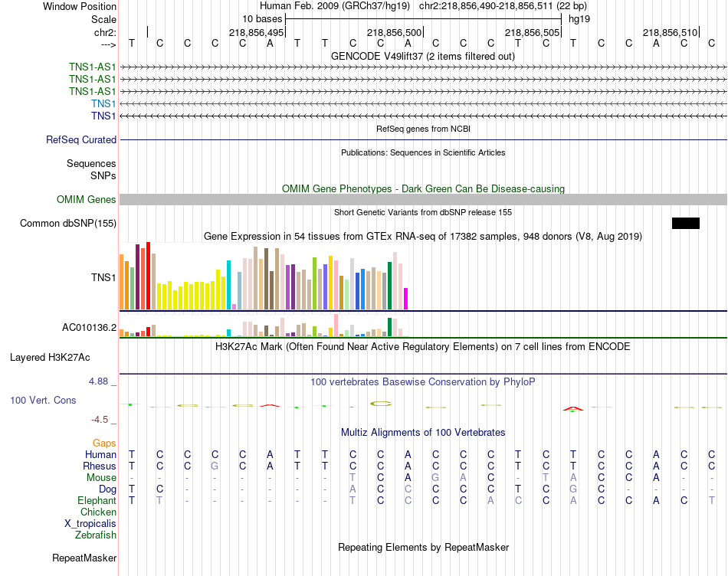This screenshot has height=576, width=728.
Task: Click the 10 bases scale bar
Action: click(424, 19)
